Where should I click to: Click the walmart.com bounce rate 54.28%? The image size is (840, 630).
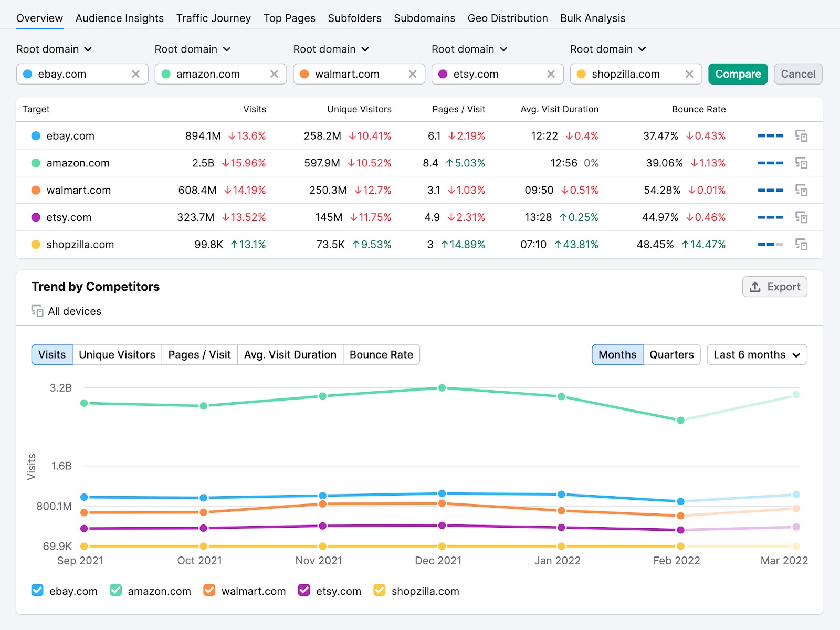point(662,190)
